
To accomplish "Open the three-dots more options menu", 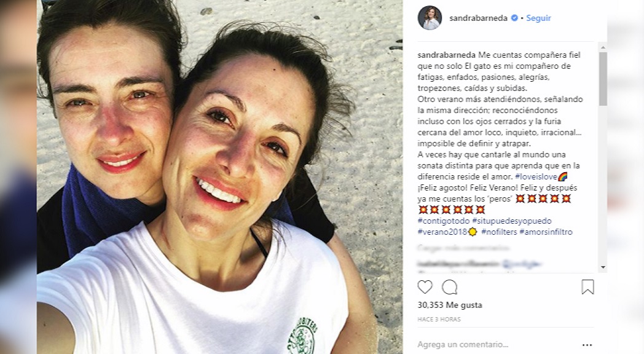I will tap(587, 345).
